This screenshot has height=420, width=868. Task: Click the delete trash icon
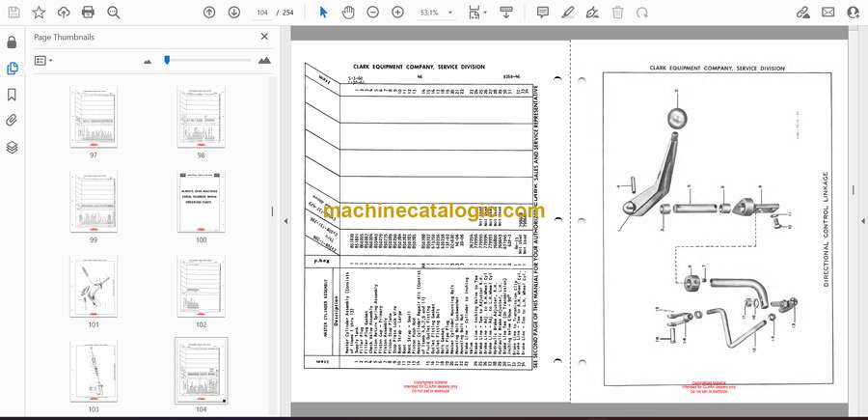click(618, 13)
